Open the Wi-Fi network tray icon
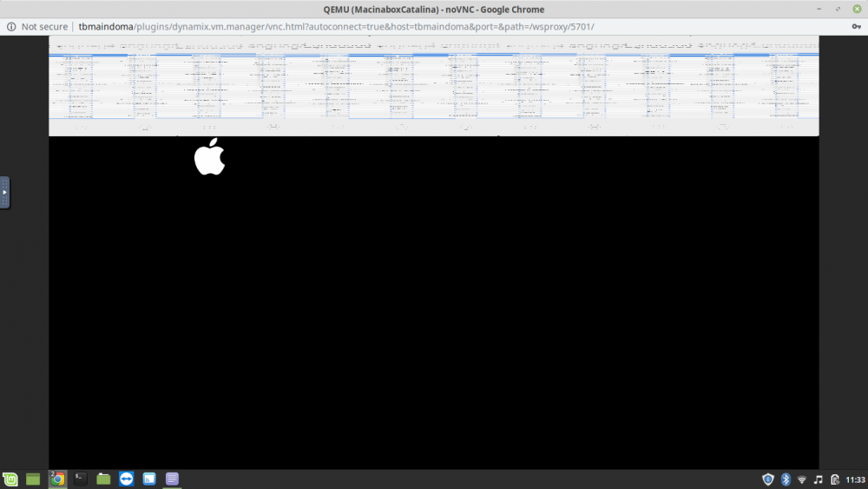868x489 pixels. (801, 479)
